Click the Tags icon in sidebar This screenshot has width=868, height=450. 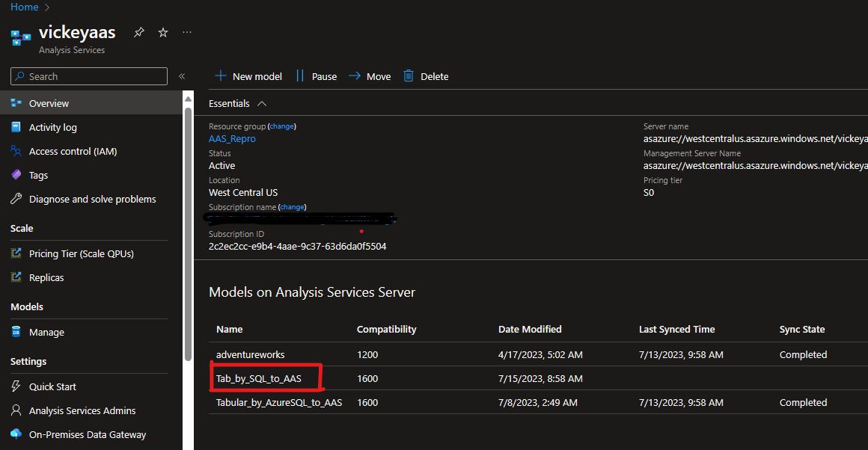[16, 175]
